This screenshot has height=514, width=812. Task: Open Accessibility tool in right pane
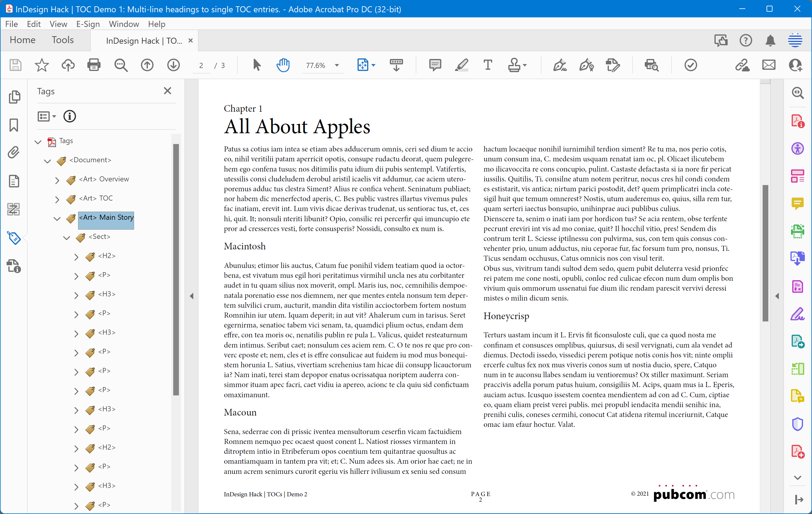[x=798, y=148]
